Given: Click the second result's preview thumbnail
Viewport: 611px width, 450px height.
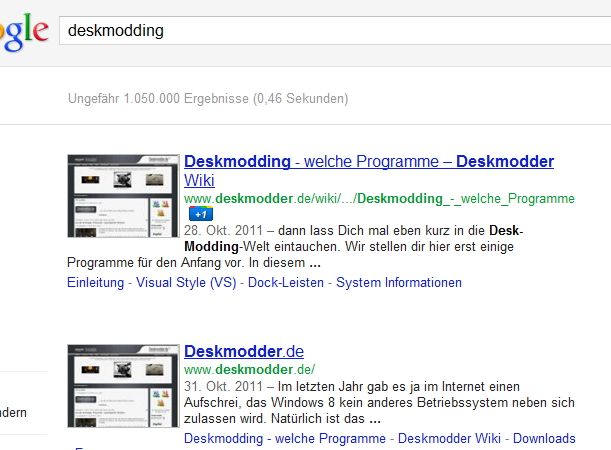Looking at the screenshot, I should click(x=123, y=386).
